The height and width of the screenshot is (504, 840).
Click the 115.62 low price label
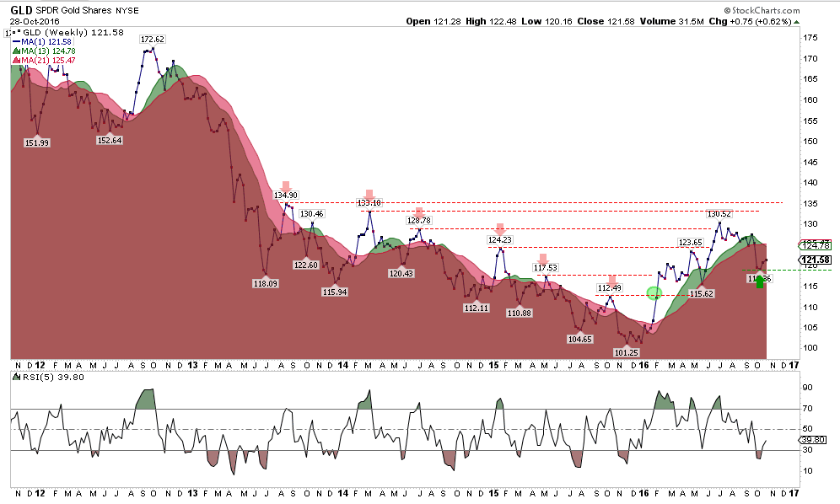[x=701, y=293]
